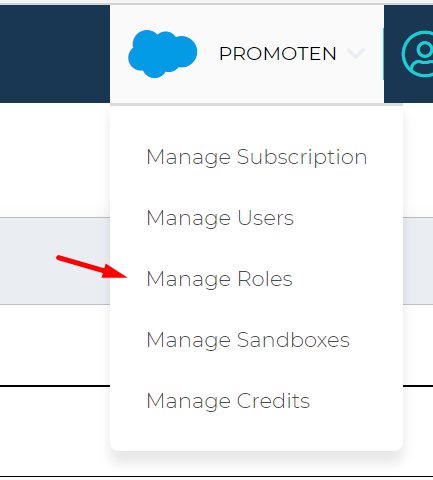433x480 pixels.
Task: Click the white area above the gray row
Action: (55, 160)
